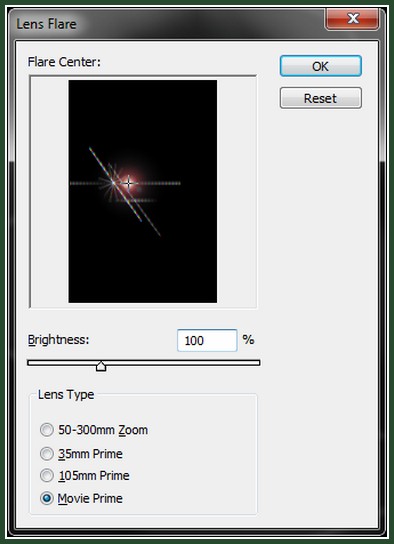
Task: Click the 105mm Prime label text
Action: coord(94,475)
